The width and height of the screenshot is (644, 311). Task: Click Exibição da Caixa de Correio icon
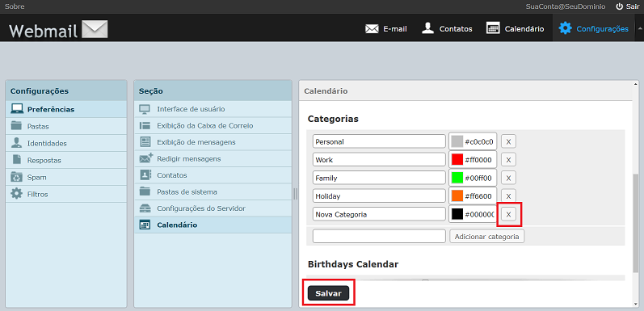point(145,126)
